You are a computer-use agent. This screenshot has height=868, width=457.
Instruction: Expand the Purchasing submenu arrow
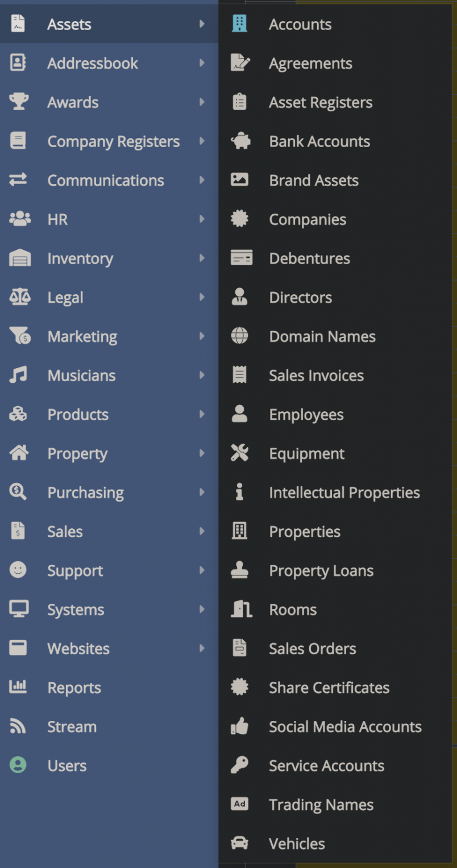[202, 493]
